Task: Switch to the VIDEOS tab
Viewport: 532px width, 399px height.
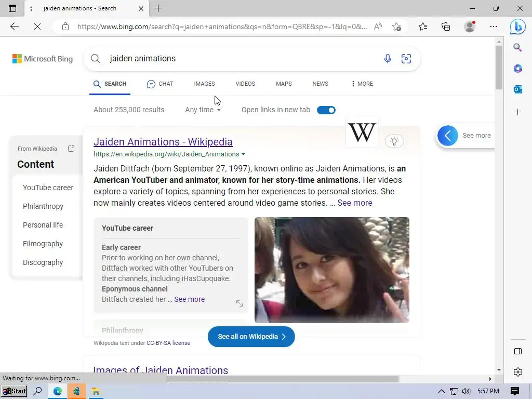Action: click(245, 84)
